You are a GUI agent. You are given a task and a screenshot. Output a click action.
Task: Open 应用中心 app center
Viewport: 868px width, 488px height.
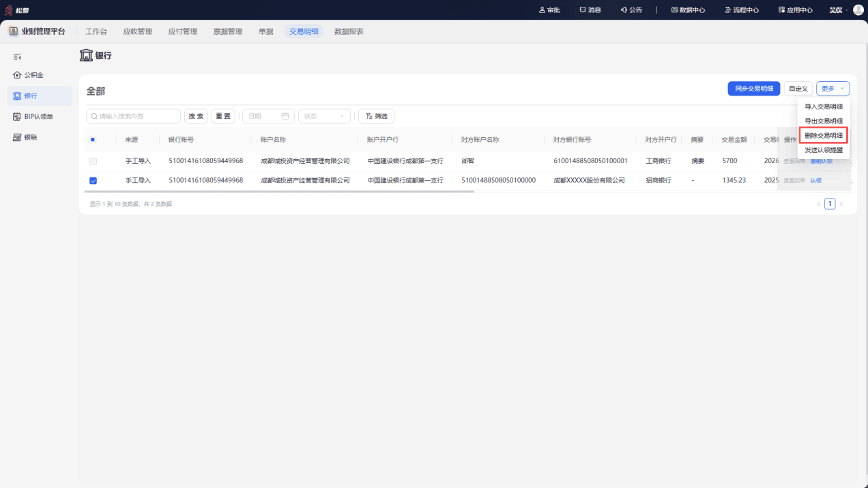(796, 10)
